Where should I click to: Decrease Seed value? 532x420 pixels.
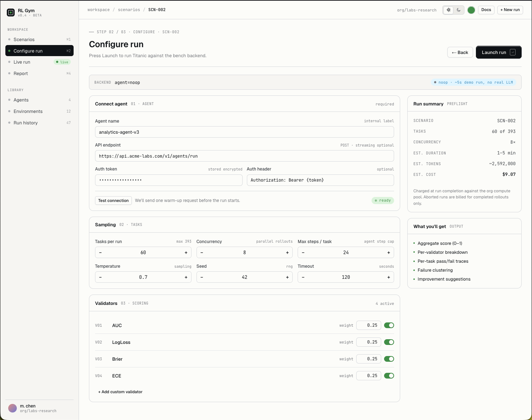point(202,277)
